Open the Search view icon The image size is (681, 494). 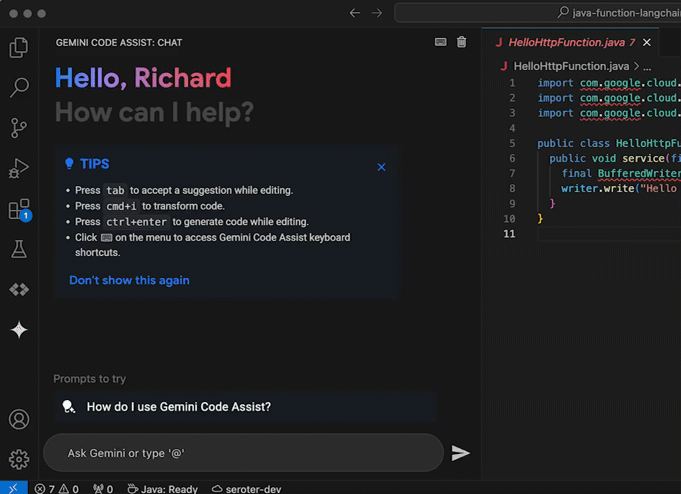point(19,88)
